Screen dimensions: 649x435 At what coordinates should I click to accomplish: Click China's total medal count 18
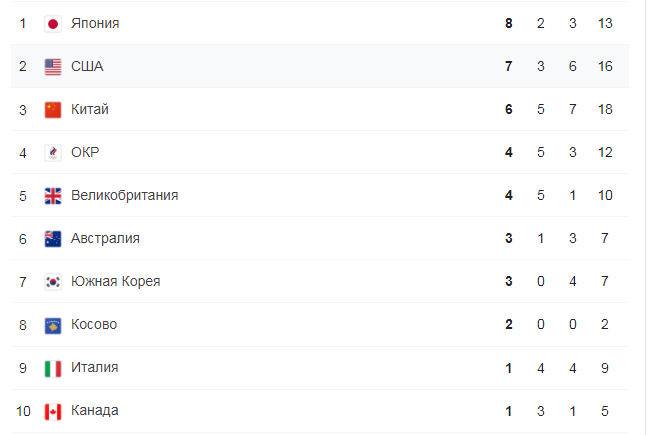[605, 110]
